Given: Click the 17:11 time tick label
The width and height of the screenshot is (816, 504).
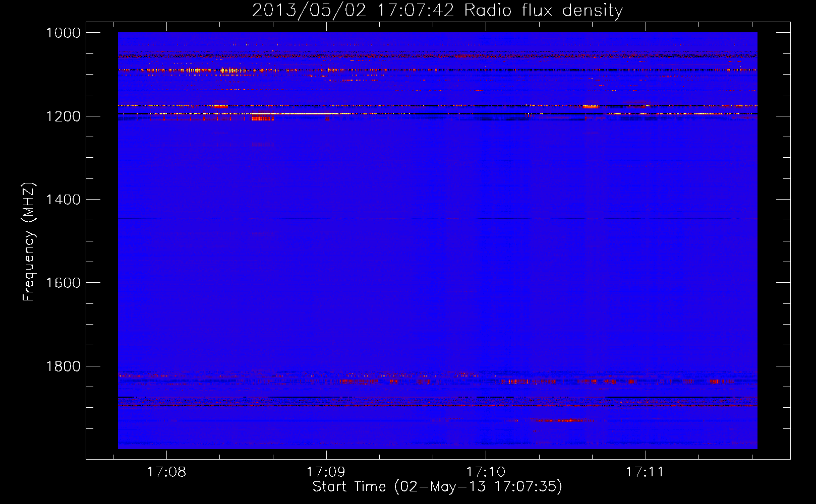Looking at the screenshot, I should pyautogui.click(x=645, y=472).
